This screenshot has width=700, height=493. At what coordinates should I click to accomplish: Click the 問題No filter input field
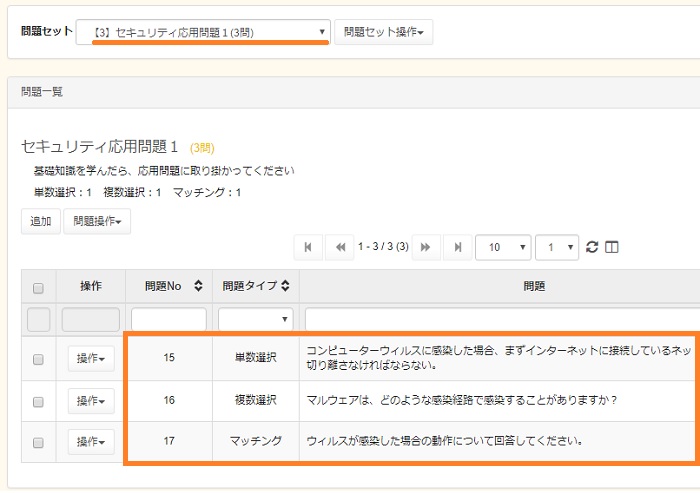[168, 320]
